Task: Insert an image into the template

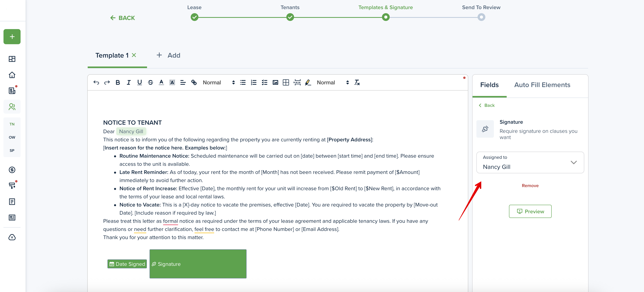Action: tap(275, 82)
